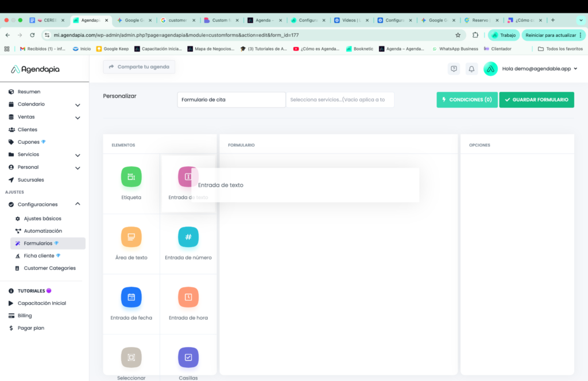This screenshot has width=588, height=381.
Task: Pick the Entrada de número icon
Action: pyautogui.click(x=188, y=237)
